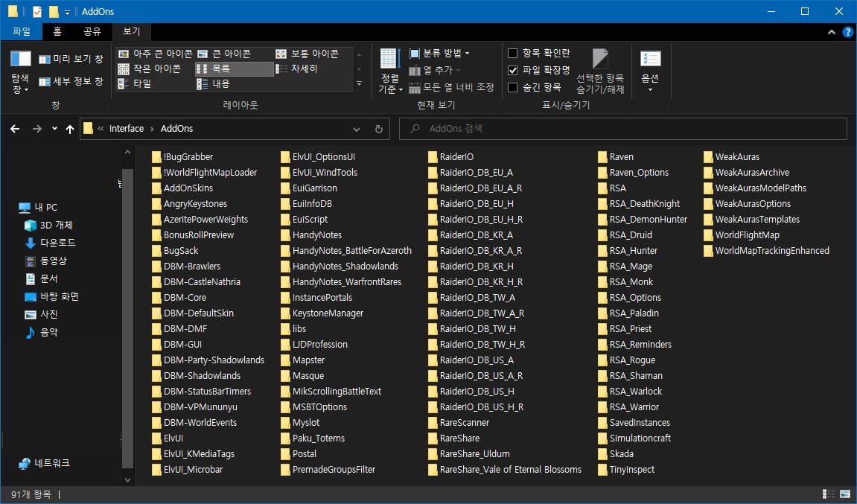Refresh the AddOns folder view
Screen dimensions: 857x504
click(379, 129)
